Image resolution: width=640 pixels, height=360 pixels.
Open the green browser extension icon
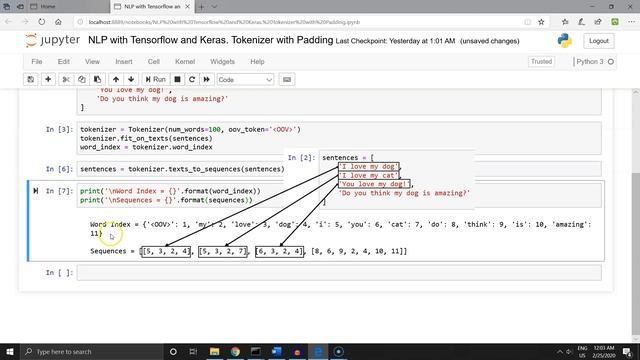[615, 22]
